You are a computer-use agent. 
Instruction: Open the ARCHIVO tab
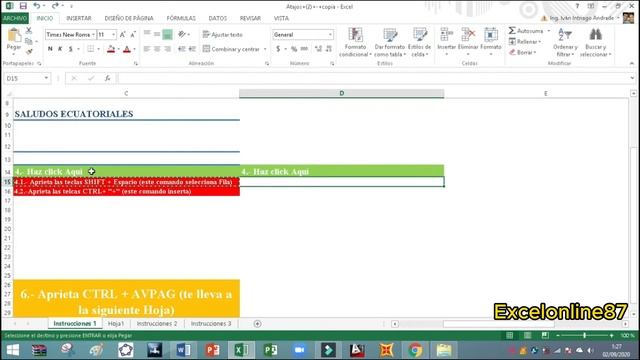tap(15, 18)
